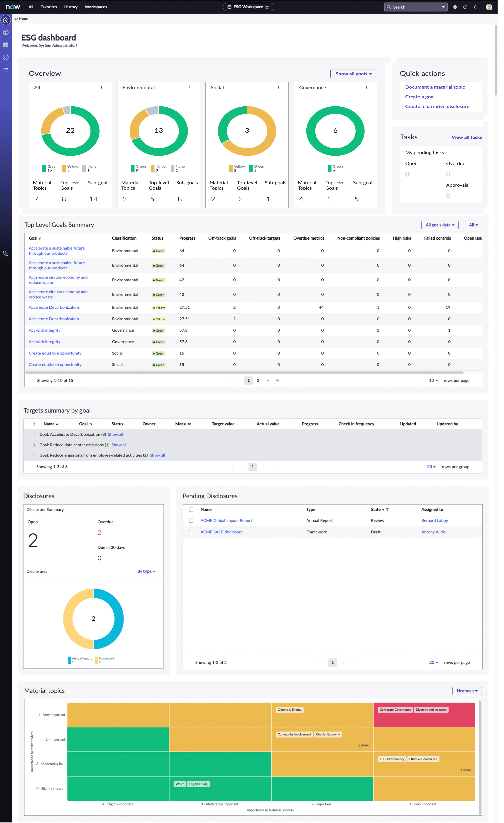Image resolution: width=504 pixels, height=823 pixels.
Task: Open the list icon in left sidebar
Action: click(x=6, y=70)
